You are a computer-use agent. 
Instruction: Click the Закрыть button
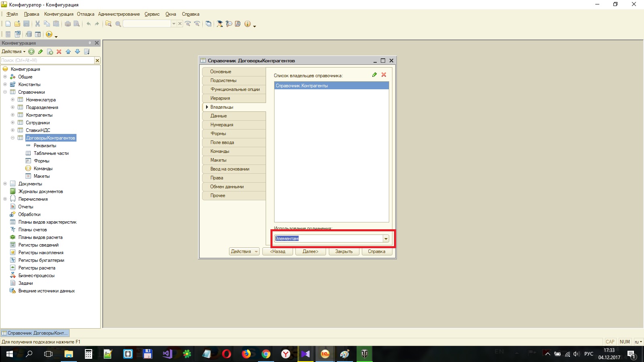344,251
